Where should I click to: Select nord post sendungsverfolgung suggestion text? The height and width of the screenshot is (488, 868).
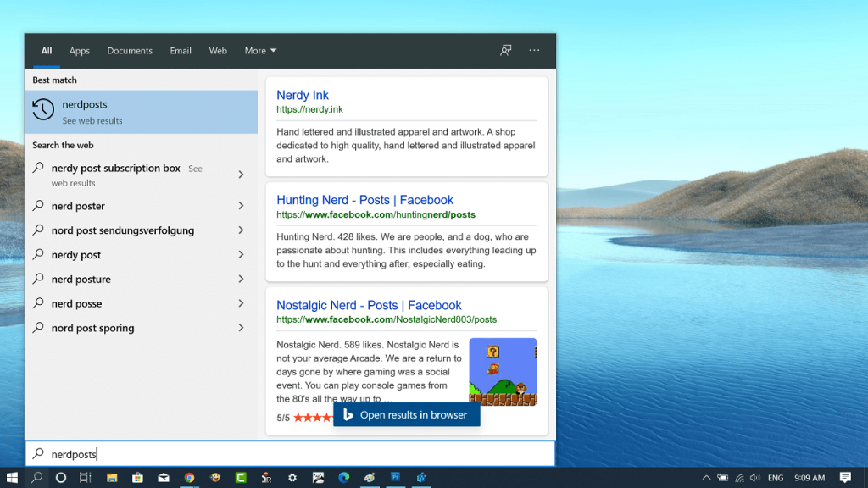pyautogui.click(x=123, y=230)
